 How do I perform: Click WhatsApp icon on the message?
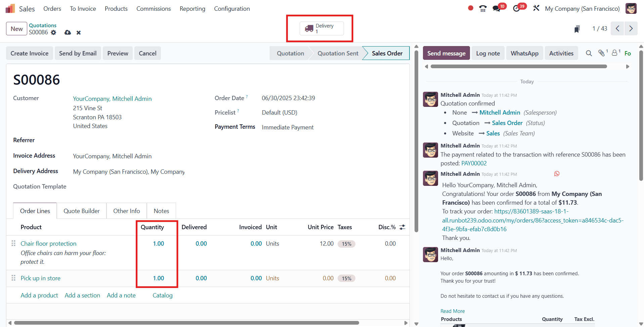(557, 174)
